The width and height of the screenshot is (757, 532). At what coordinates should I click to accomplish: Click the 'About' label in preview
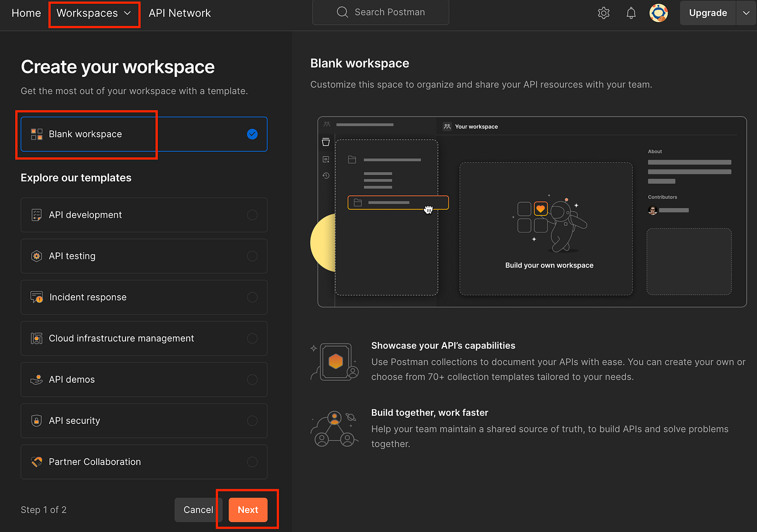click(655, 151)
